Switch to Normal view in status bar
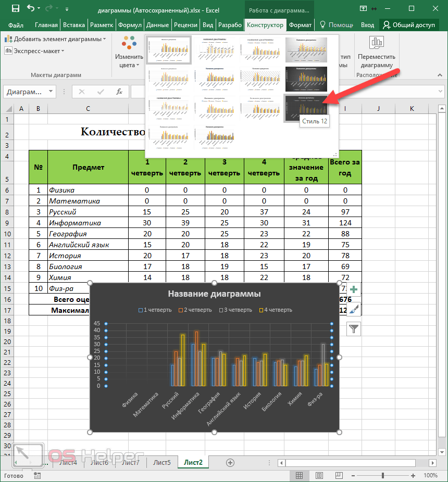Screen dimensions: 448x482 [299, 475]
